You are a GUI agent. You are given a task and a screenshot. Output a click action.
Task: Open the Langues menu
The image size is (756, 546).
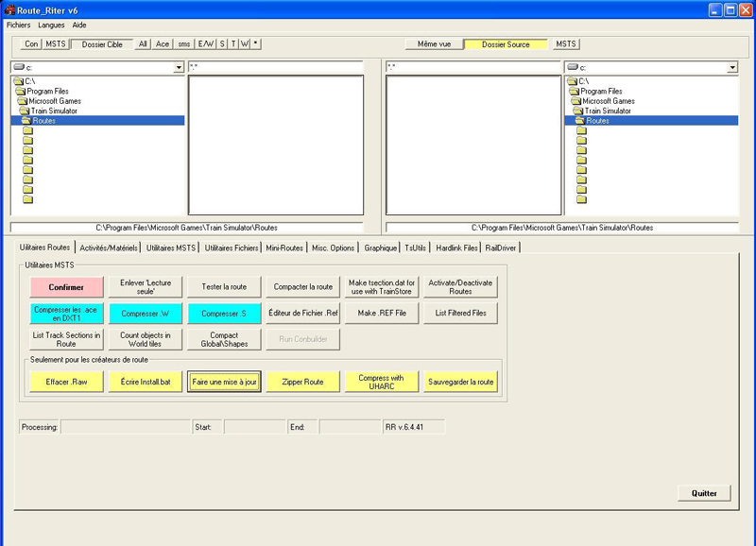coord(51,26)
